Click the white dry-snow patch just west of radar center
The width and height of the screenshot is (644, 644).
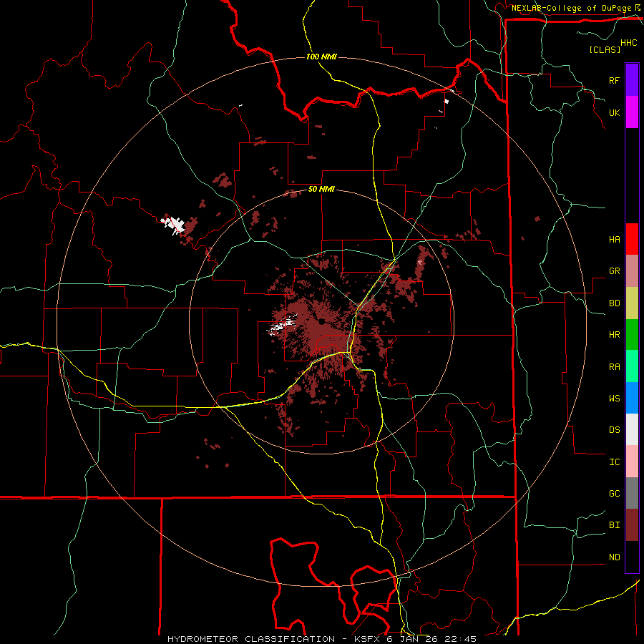tap(283, 324)
